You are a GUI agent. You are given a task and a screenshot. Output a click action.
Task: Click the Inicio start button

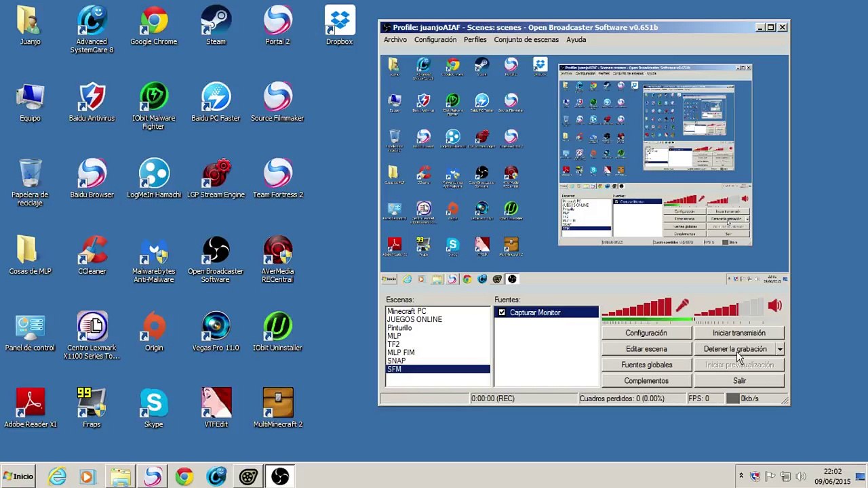pyautogui.click(x=18, y=476)
